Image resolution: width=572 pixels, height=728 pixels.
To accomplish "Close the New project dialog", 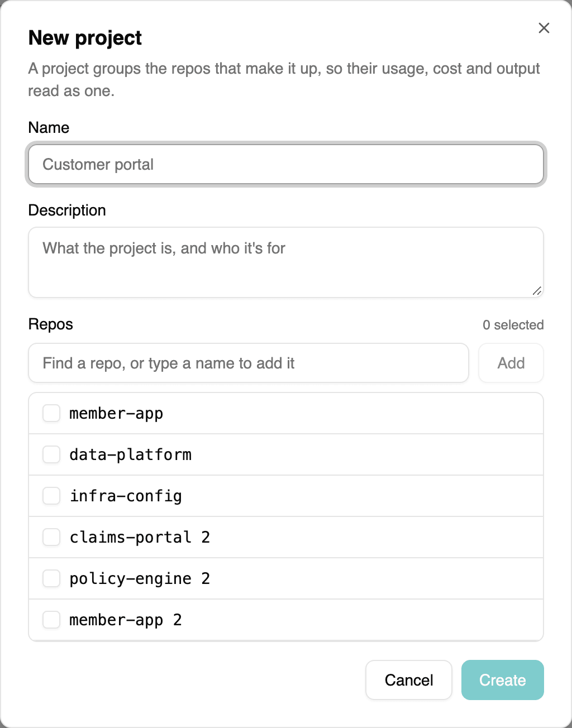I will coord(544,28).
